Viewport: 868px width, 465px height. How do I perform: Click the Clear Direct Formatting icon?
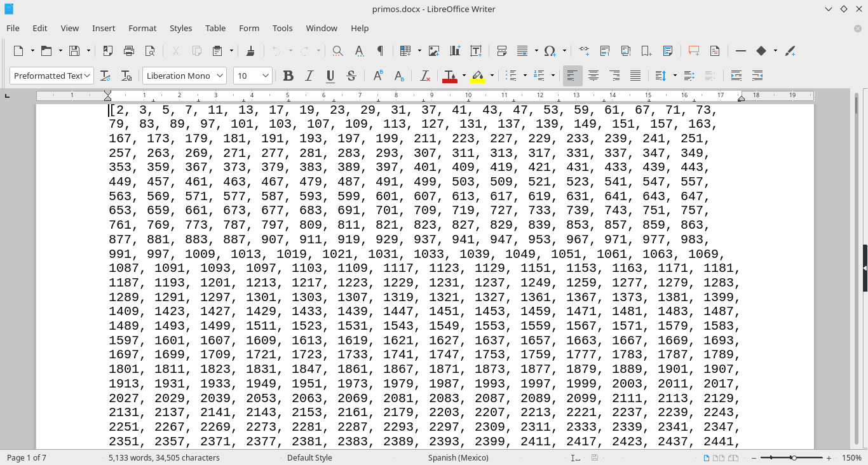coord(426,76)
